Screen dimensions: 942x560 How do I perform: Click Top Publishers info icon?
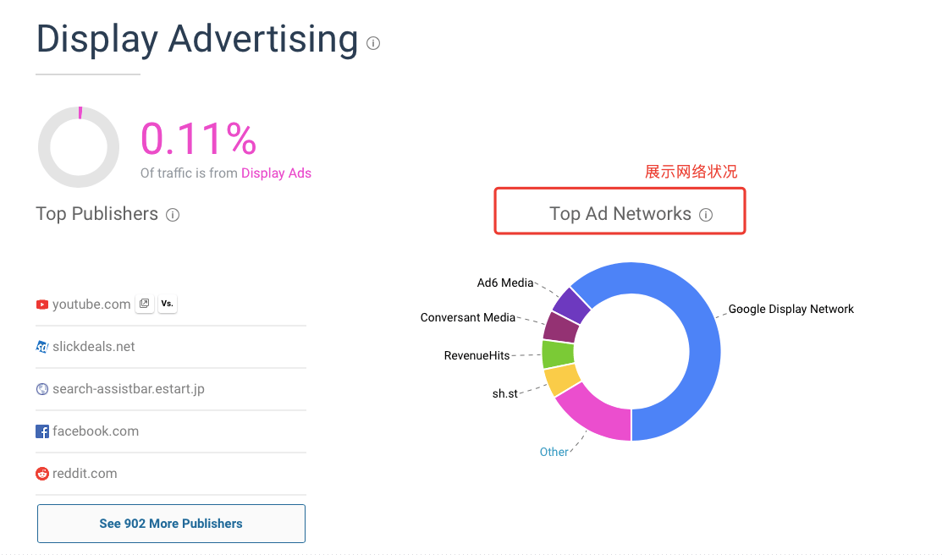tap(173, 215)
